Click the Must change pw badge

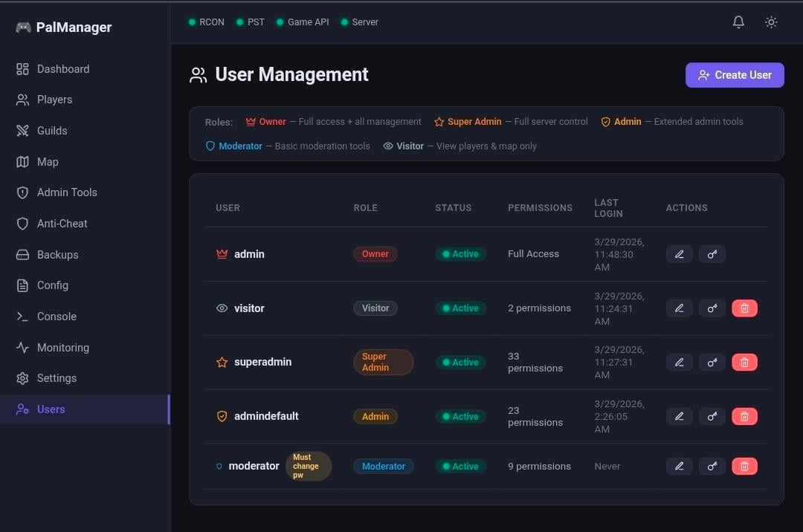[x=308, y=467]
